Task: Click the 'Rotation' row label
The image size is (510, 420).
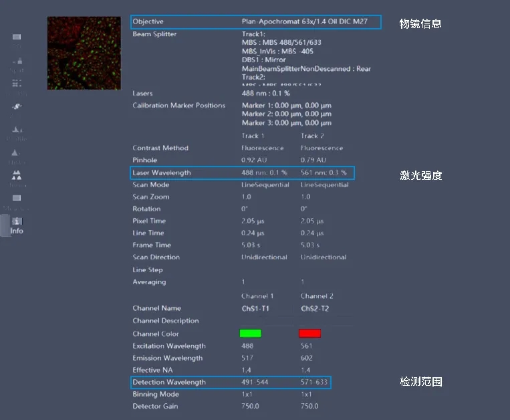Action: pos(146,209)
